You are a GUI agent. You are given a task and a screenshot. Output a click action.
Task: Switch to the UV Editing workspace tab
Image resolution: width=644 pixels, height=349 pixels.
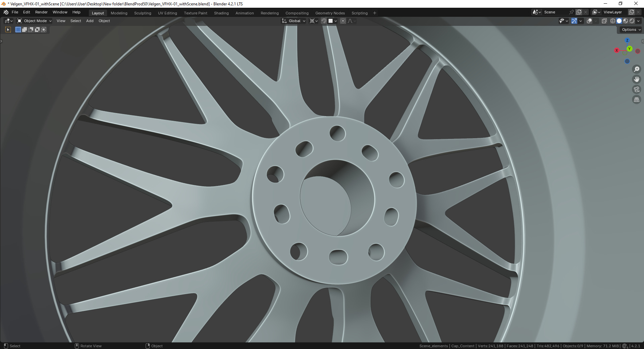167,13
